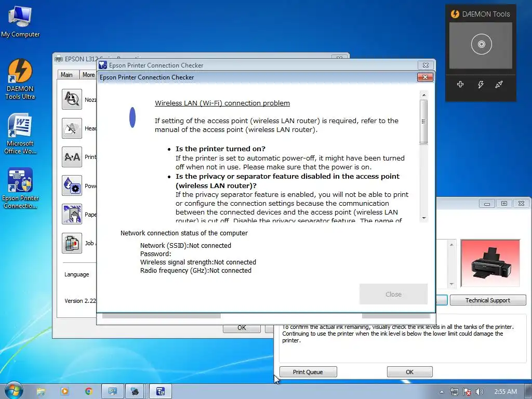Open Epson Printer Connection Checker desktop shortcut
This screenshot has height=399, width=532.
tap(20, 188)
